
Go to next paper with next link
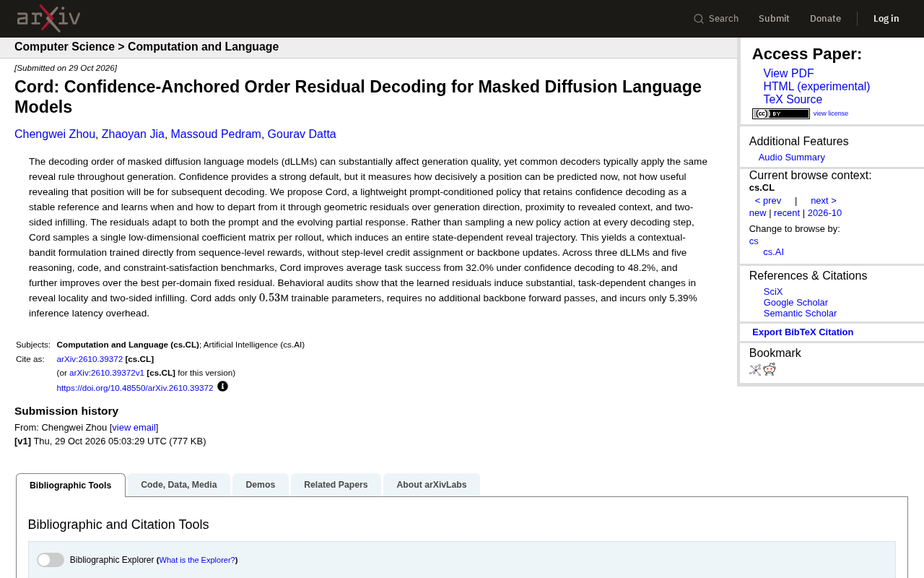pos(824,201)
